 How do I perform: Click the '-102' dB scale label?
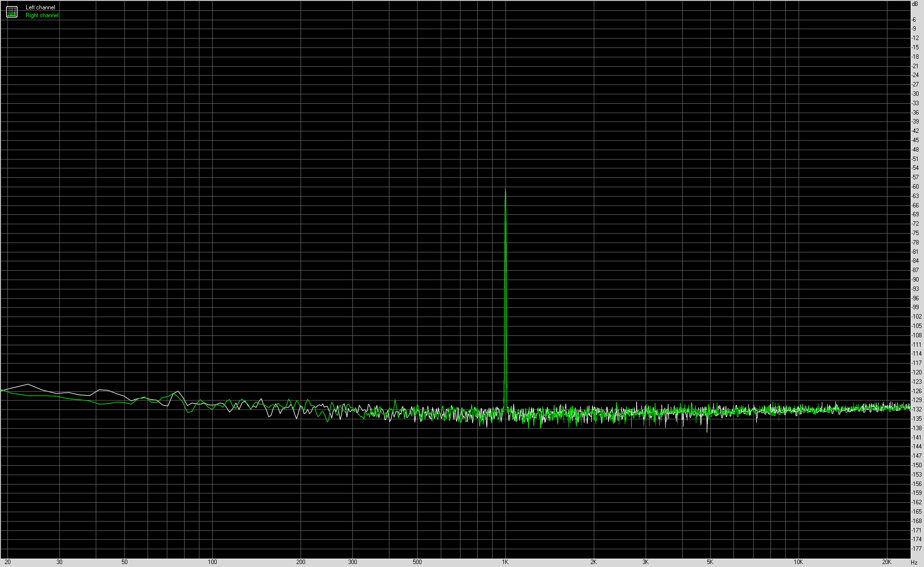[x=916, y=317]
